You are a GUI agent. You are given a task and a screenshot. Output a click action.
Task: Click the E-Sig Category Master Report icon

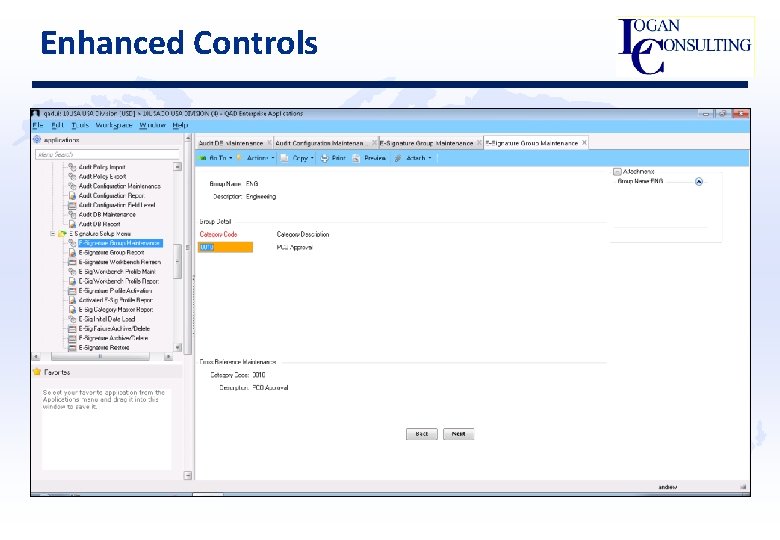point(72,310)
